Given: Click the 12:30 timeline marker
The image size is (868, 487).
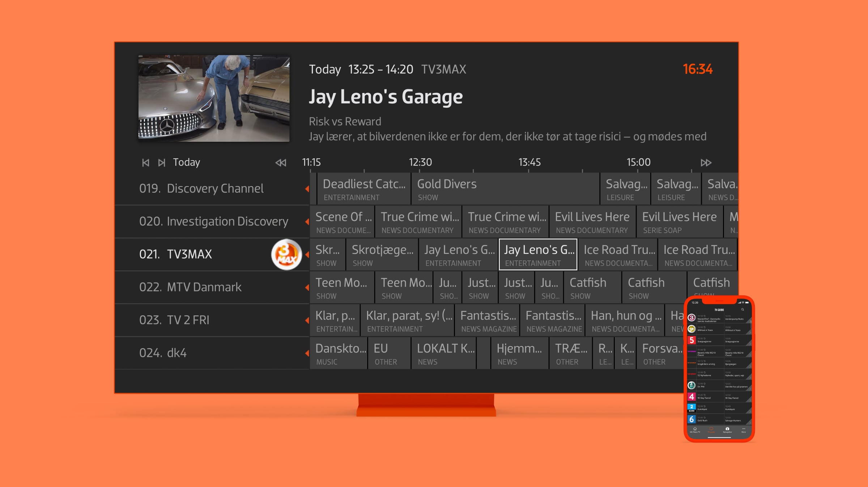Looking at the screenshot, I should pos(420,162).
